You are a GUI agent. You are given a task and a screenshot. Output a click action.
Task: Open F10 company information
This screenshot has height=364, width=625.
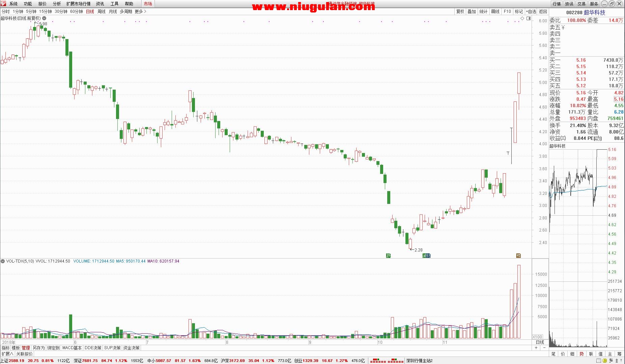pos(507,11)
